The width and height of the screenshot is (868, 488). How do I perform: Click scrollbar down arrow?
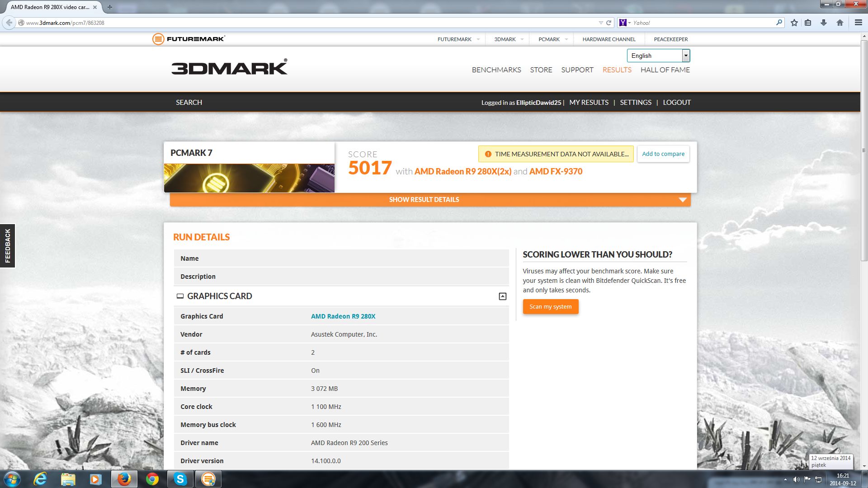864,466
